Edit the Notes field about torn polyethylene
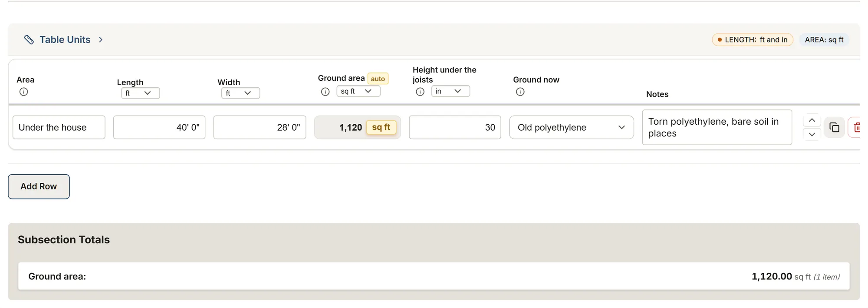The image size is (868, 308). tap(717, 127)
